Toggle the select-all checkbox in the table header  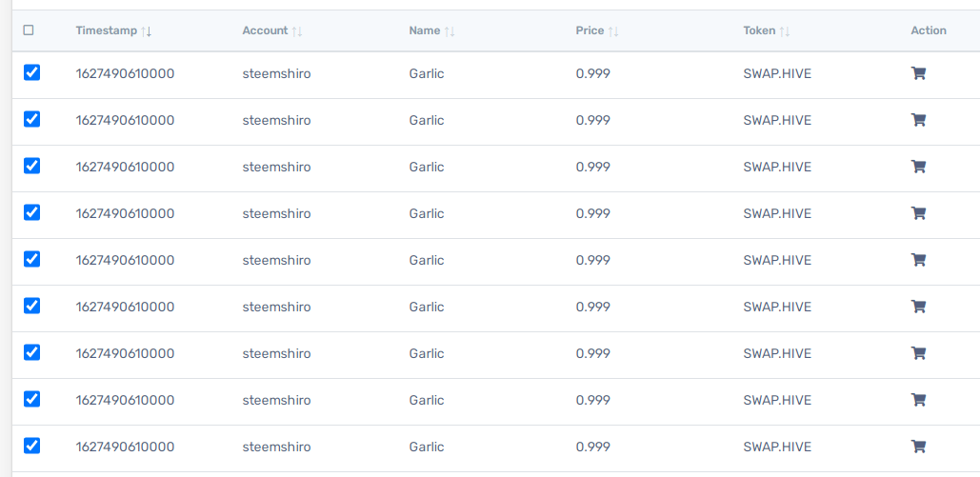pyautogui.click(x=29, y=30)
